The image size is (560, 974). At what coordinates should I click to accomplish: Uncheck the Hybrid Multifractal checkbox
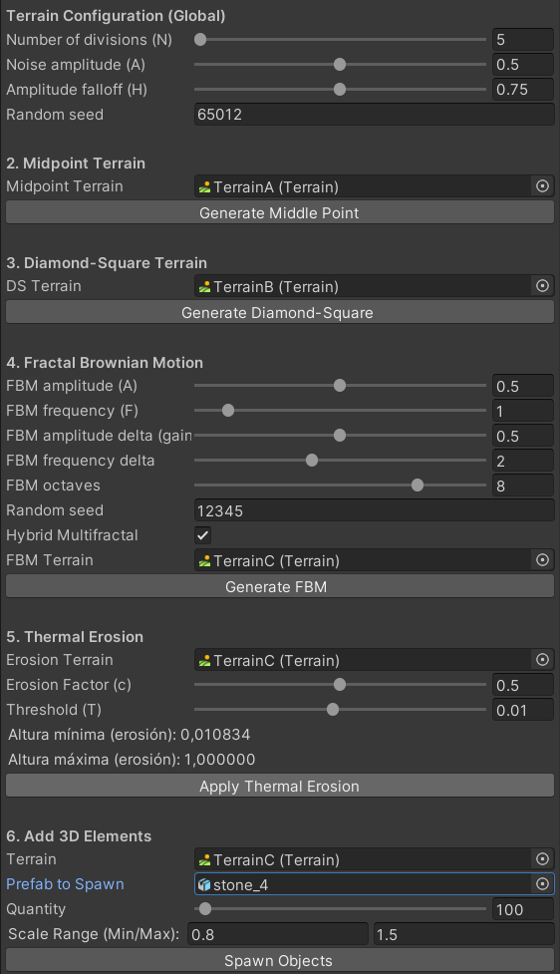pyautogui.click(x=202, y=535)
